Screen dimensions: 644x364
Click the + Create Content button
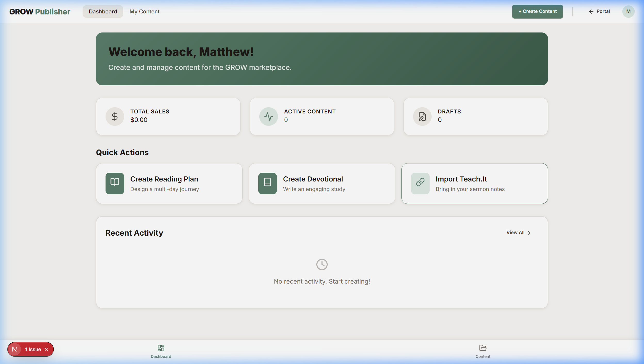[537, 11]
